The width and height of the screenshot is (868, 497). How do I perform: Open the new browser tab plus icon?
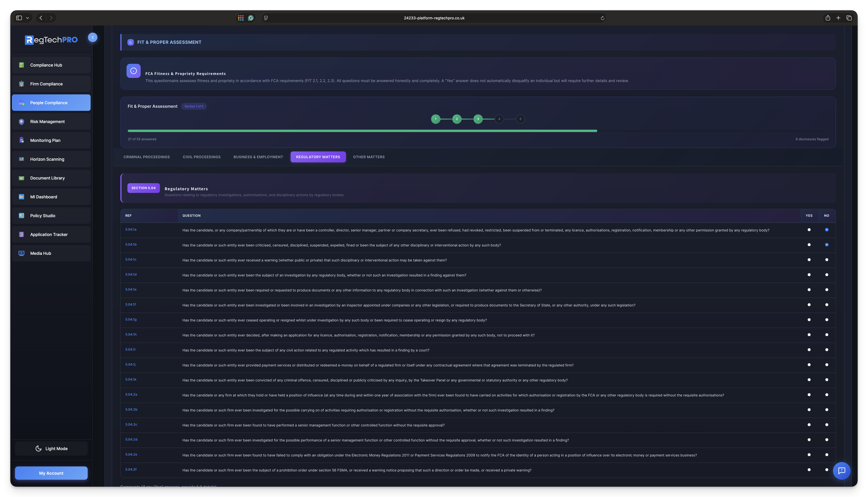tap(838, 18)
